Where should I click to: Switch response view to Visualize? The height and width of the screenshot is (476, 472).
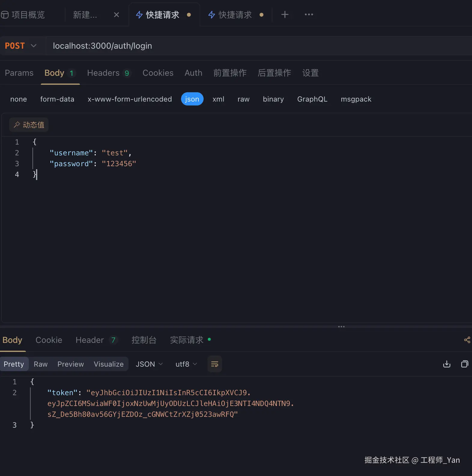tap(109, 364)
